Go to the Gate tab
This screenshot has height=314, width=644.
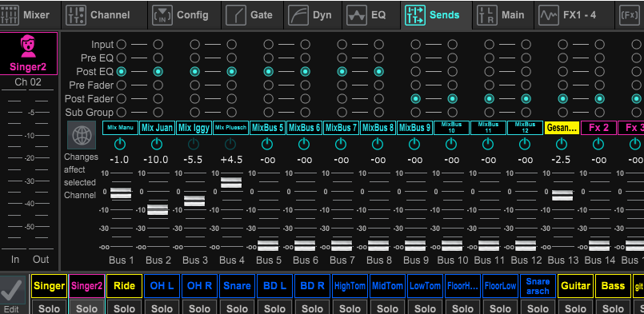(x=252, y=15)
